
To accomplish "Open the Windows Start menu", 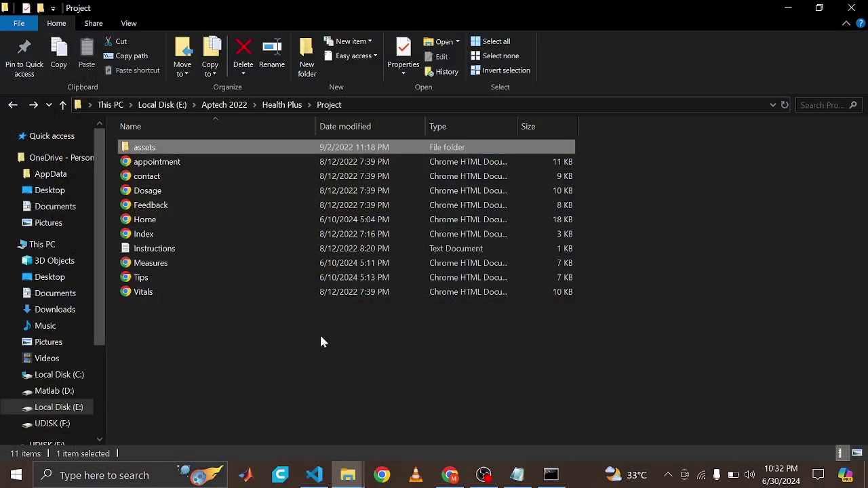I will point(16,474).
